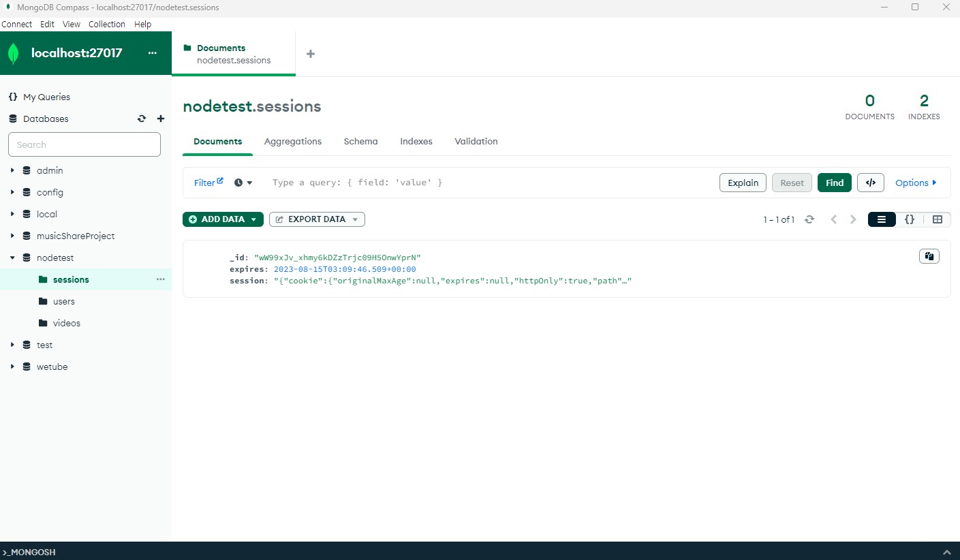Expand the test database
This screenshot has height=560, width=960.
12,345
